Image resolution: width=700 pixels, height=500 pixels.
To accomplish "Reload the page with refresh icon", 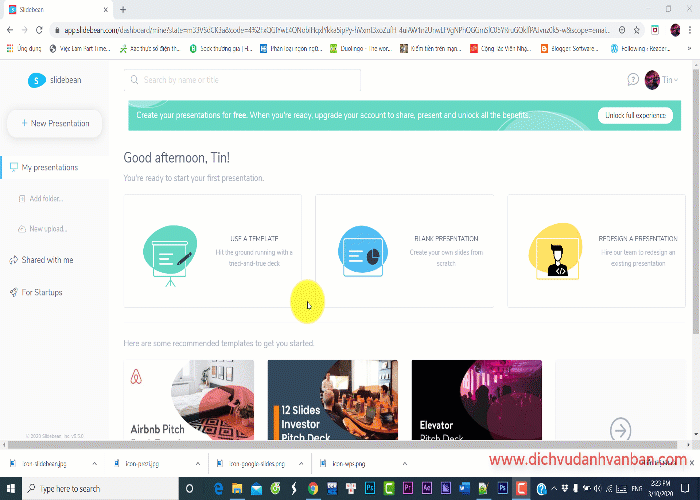I will tap(39, 30).
